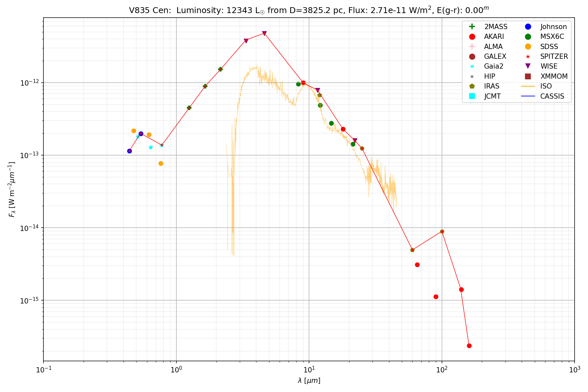
Task: Click the IRAS olive pentagon legend marker
Action: [472, 86]
